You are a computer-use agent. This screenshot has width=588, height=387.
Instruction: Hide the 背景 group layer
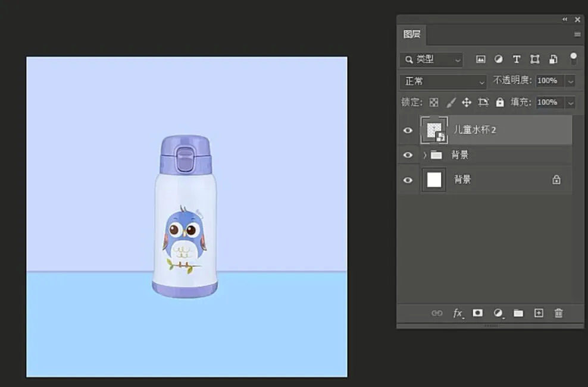[408, 155]
